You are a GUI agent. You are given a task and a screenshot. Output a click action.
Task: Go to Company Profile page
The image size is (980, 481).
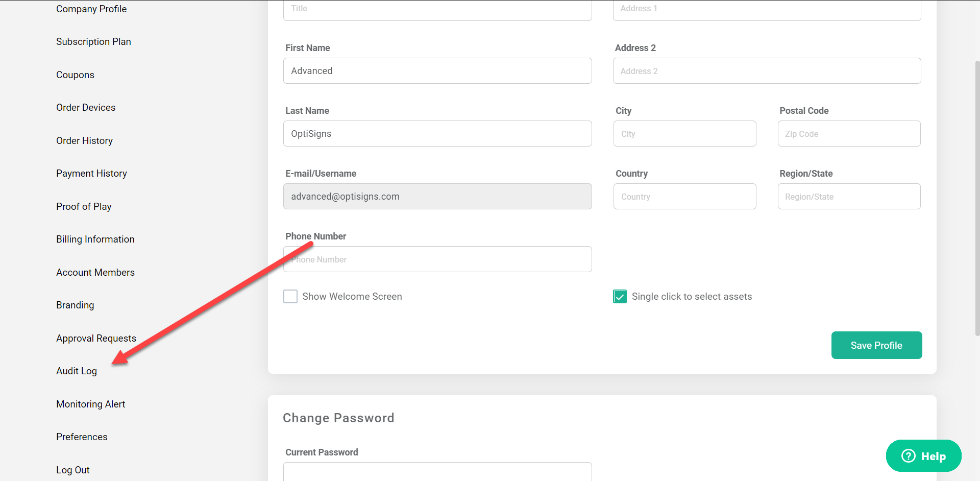pos(91,9)
